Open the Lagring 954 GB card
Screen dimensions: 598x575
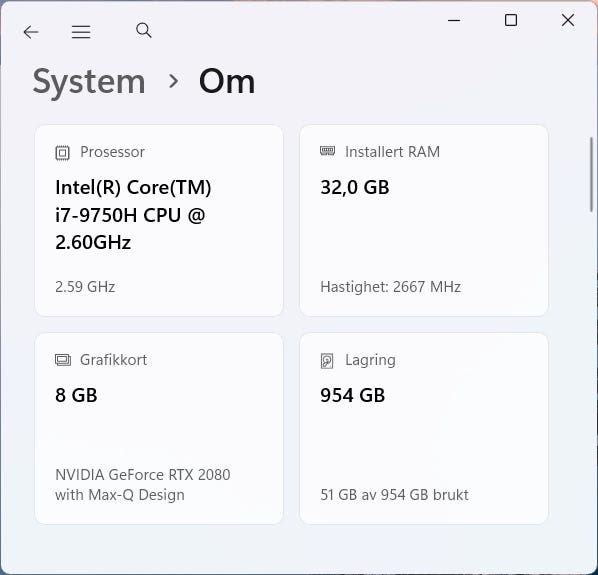424,428
